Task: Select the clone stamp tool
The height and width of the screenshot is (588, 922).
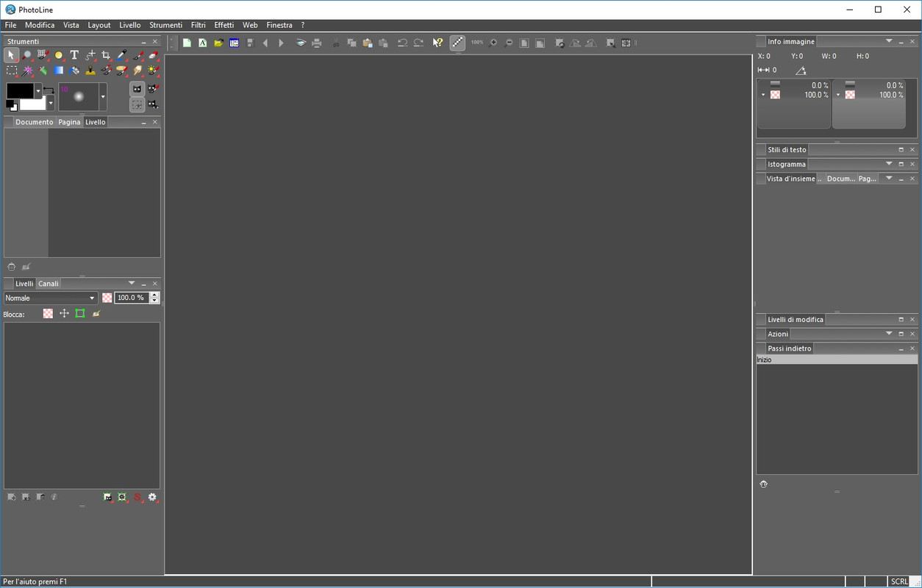Action: (x=90, y=71)
